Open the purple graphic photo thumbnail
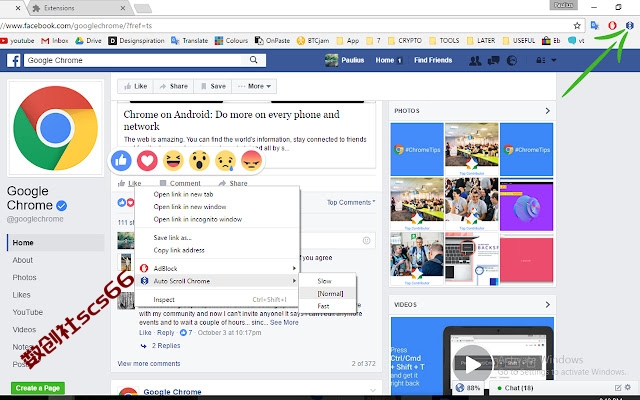Viewport: 640px width, 400px height. pos(527,204)
